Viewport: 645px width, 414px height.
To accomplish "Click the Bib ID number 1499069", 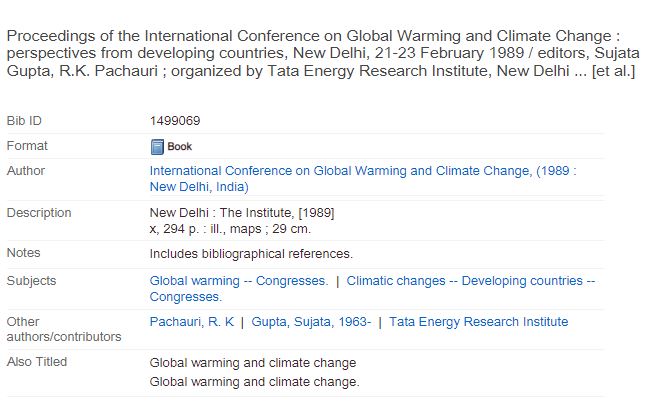I will click(175, 121).
